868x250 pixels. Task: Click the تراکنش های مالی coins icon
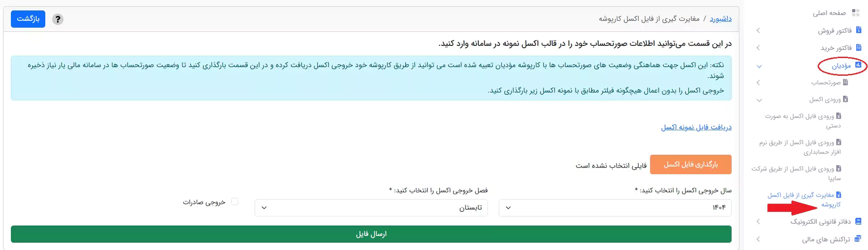(x=858, y=239)
